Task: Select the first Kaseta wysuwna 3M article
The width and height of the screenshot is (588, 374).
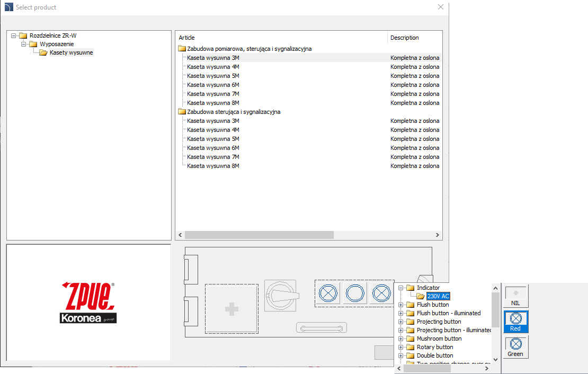Action: (213, 58)
